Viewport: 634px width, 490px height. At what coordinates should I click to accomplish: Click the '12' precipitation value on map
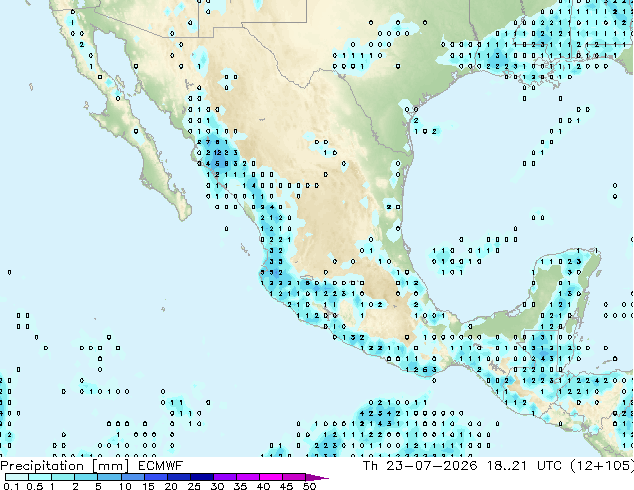click(x=218, y=152)
